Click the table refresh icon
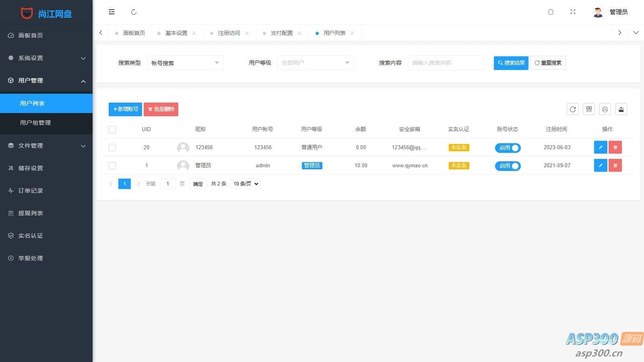This screenshot has width=644, height=362. point(572,109)
